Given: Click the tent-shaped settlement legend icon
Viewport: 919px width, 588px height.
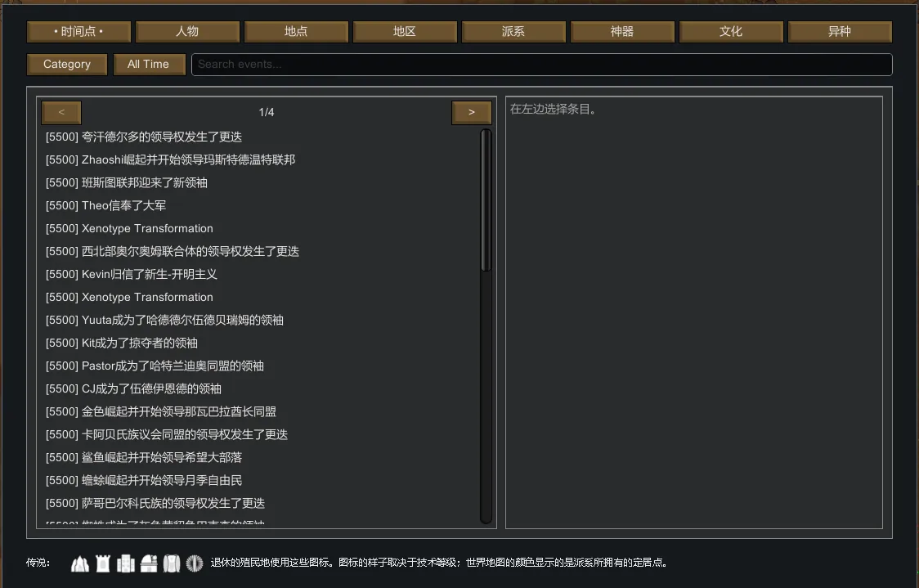Looking at the screenshot, I should click(x=79, y=563).
